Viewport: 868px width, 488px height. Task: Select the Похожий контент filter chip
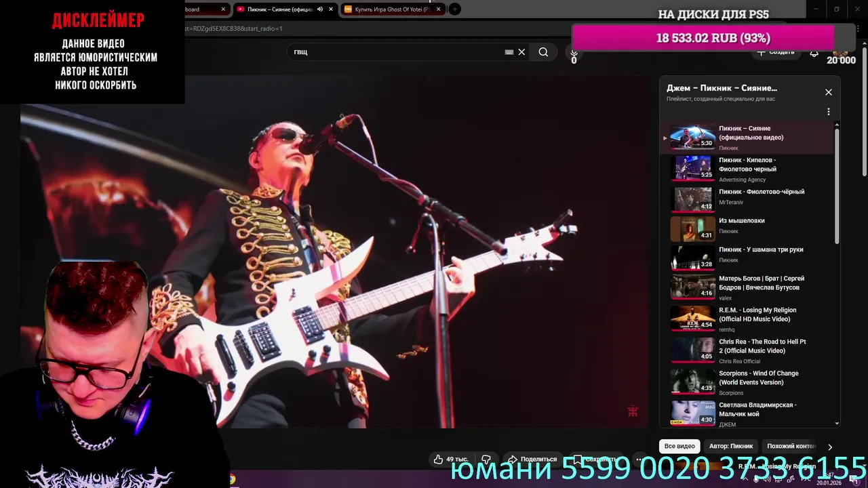[x=791, y=446]
